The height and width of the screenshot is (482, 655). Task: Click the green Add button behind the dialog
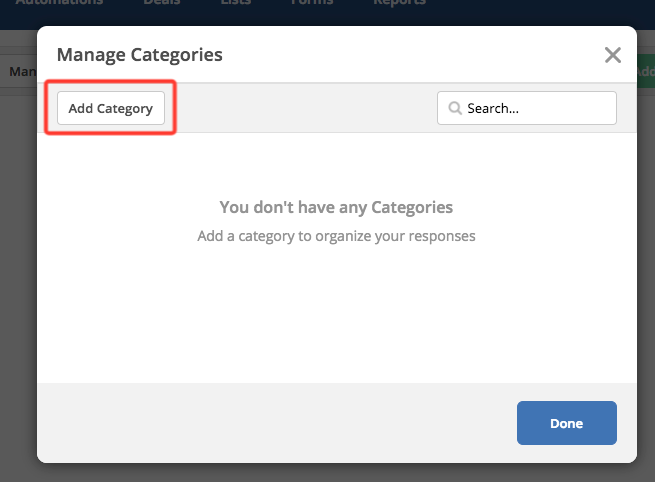coord(645,73)
